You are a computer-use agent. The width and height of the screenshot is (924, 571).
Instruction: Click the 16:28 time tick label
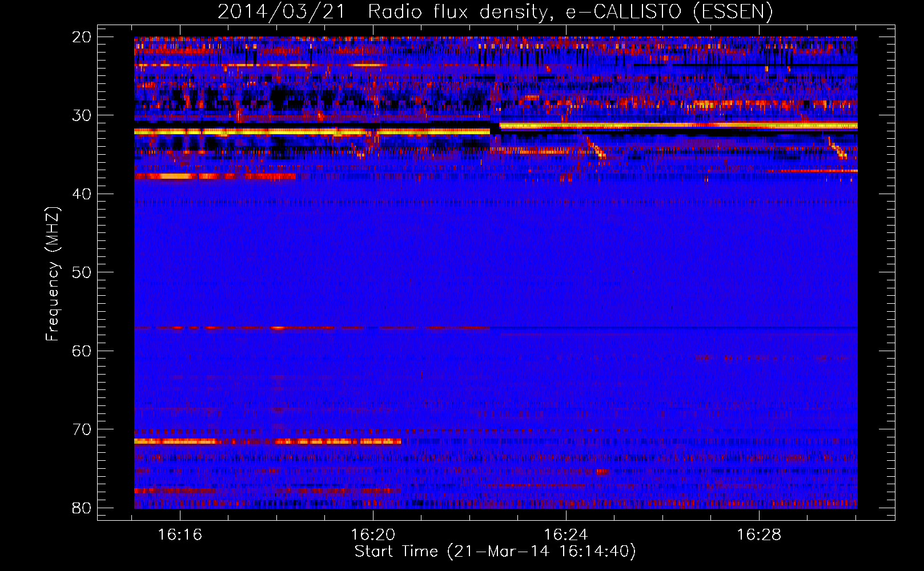tap(759, 535)
